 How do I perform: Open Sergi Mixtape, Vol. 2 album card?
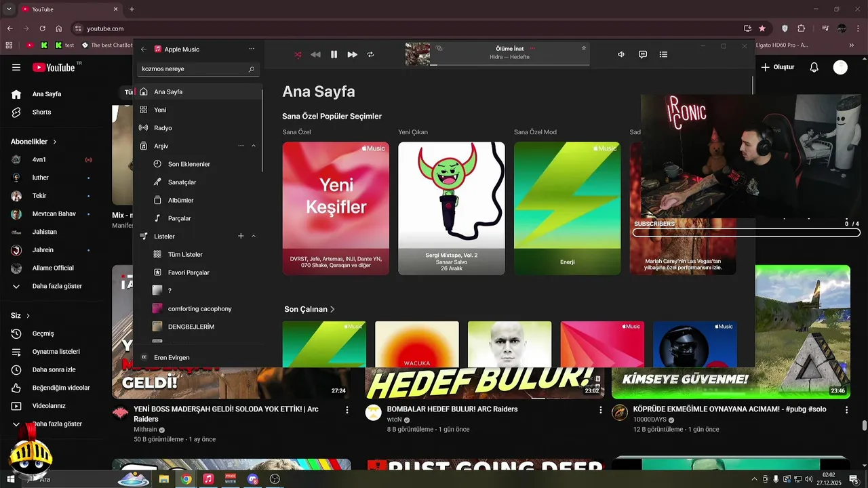pyautogui.click(x=452, y=208)
